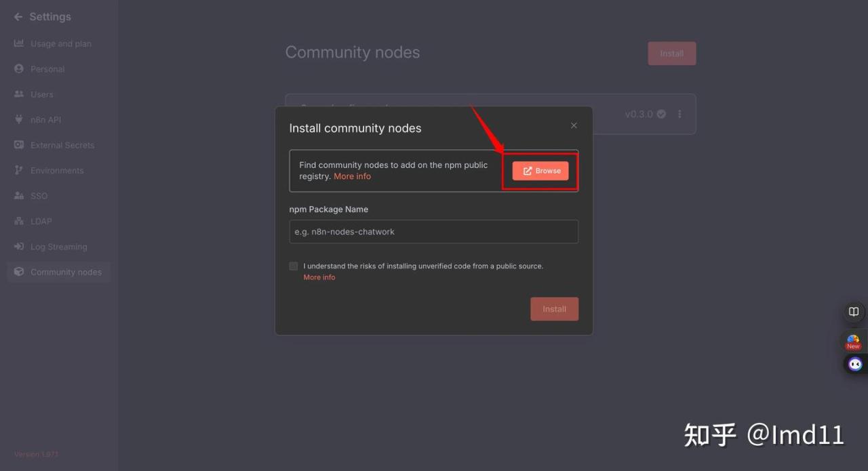Click the Community nodes cube icon
This screenshot has width=868, height=471.
pyautogui.click(x=19, y=272)
